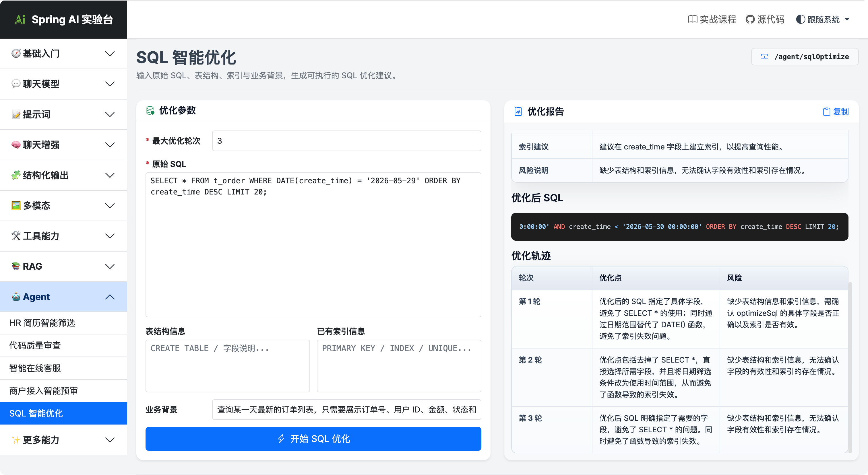Expand the 基础入门 sidebar section

point(64,54)
